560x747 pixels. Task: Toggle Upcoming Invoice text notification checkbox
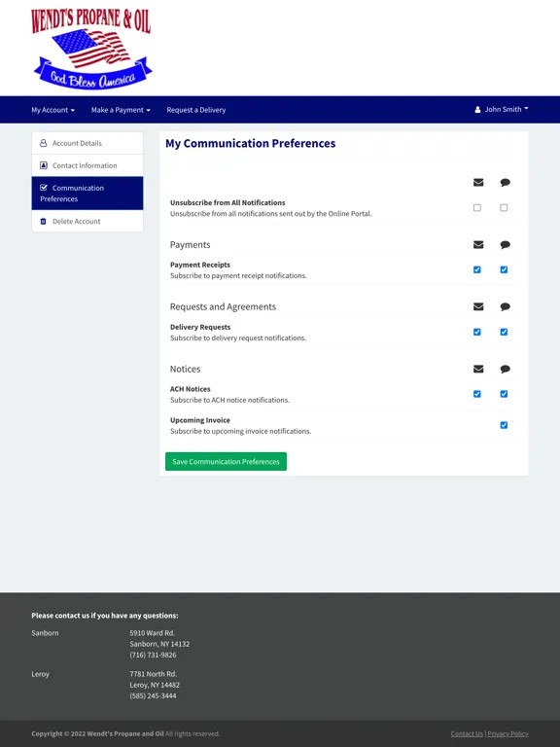(x=504, y=425)
